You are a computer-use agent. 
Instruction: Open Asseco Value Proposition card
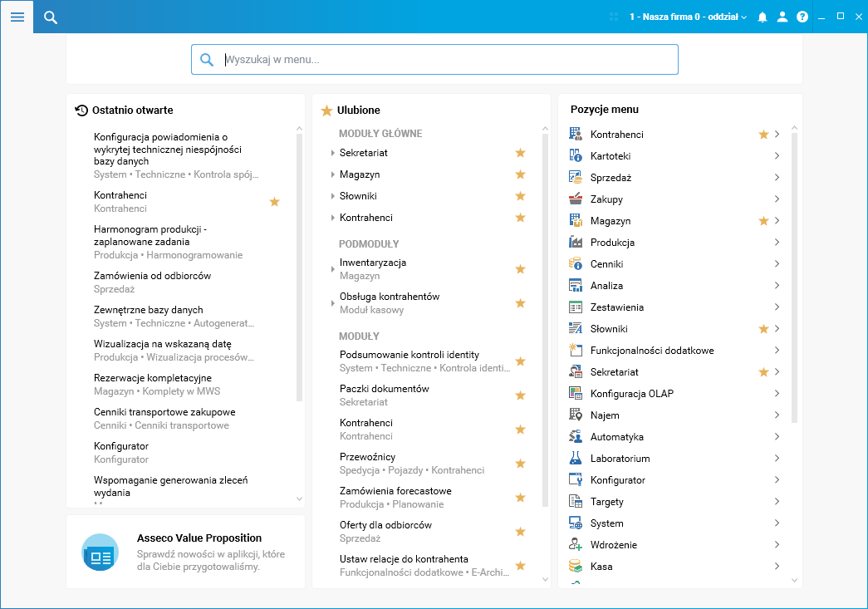click(185, 552)
